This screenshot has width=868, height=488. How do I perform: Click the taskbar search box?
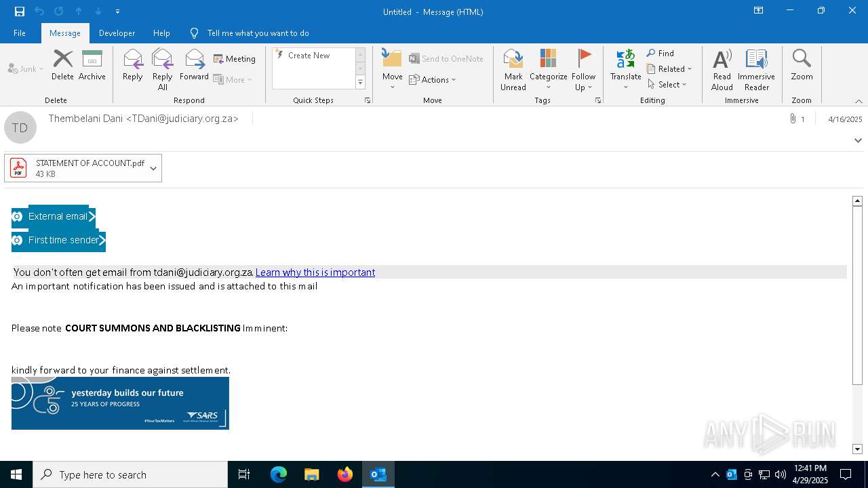click(130, 474)
